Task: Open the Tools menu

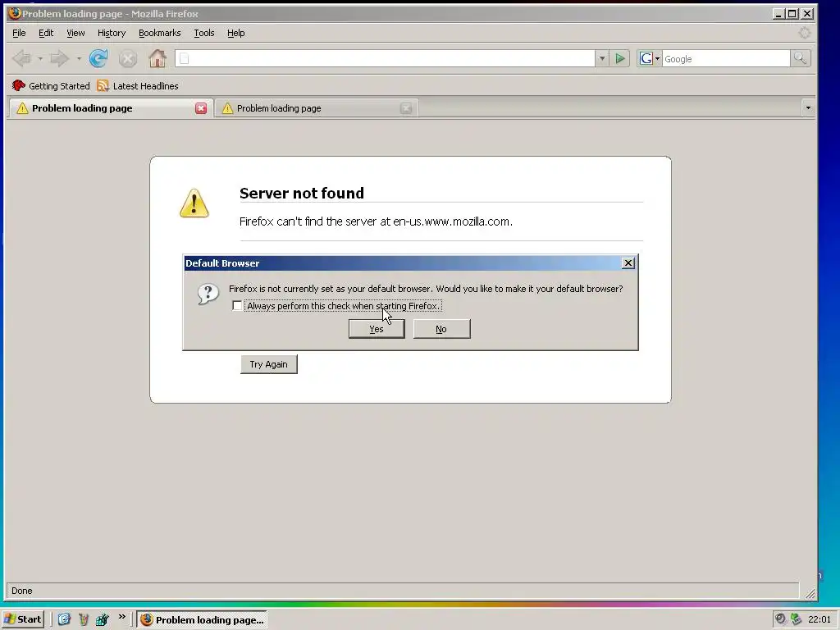Action: pos(204,33)
